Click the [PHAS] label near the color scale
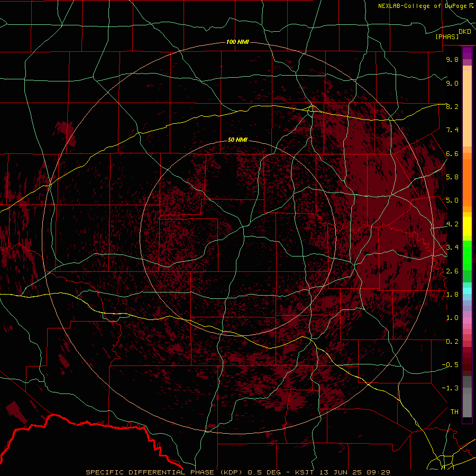The image size is (476, 476). [447, 36]
